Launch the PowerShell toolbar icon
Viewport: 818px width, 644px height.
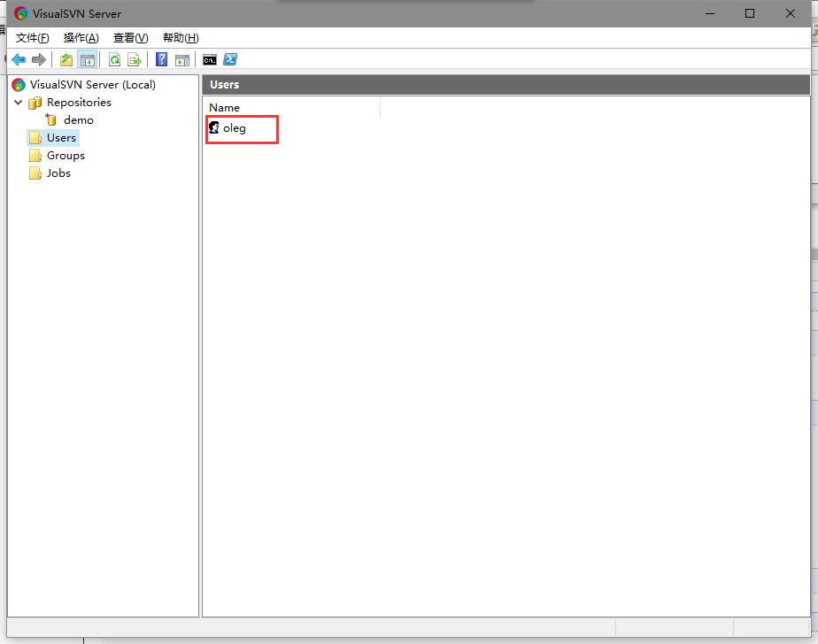click(230, 60)
